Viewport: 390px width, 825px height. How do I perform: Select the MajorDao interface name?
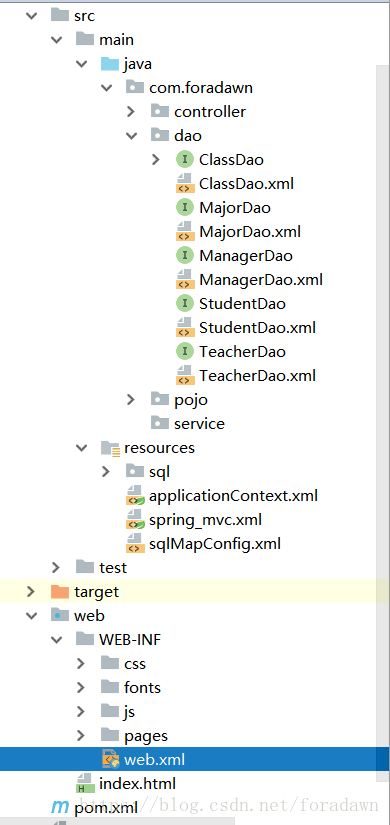[x=235, y=208]
